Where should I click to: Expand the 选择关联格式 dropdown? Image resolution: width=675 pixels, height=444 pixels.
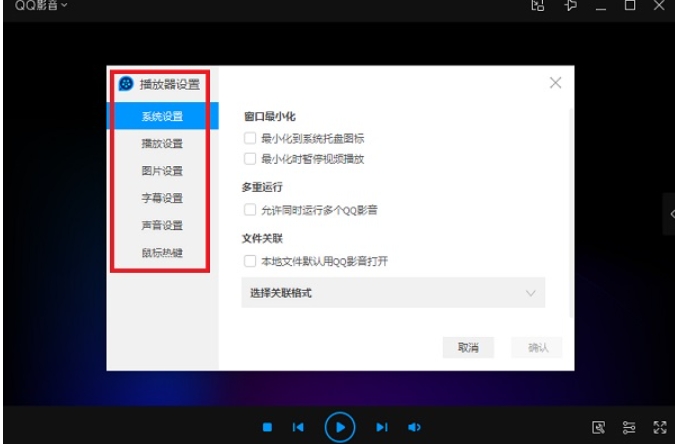coord(393,293)
